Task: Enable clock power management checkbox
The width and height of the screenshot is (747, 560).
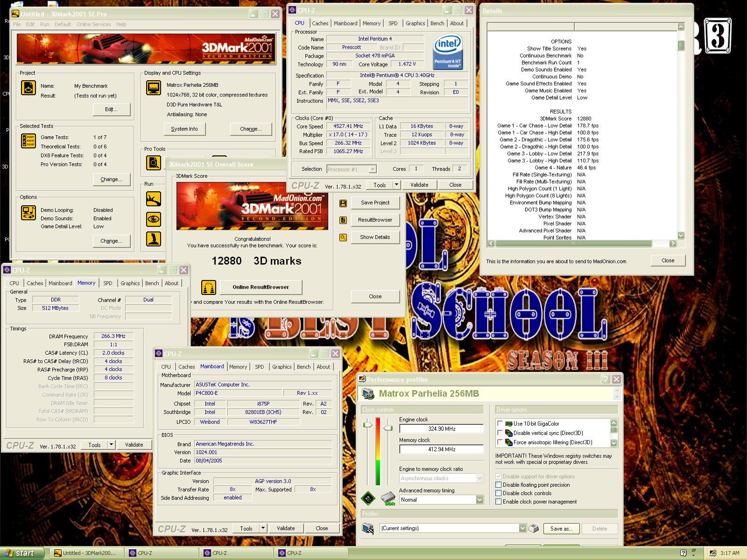Action: pos(498,502)
